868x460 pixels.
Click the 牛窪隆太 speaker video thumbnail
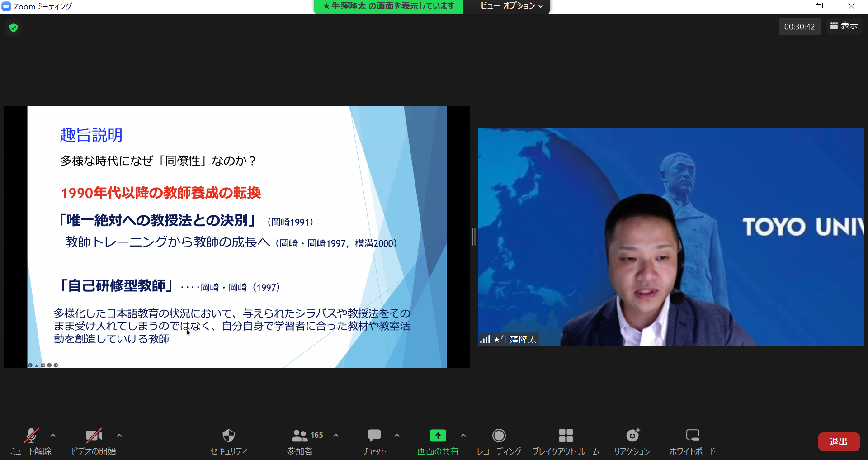(671, 237)
